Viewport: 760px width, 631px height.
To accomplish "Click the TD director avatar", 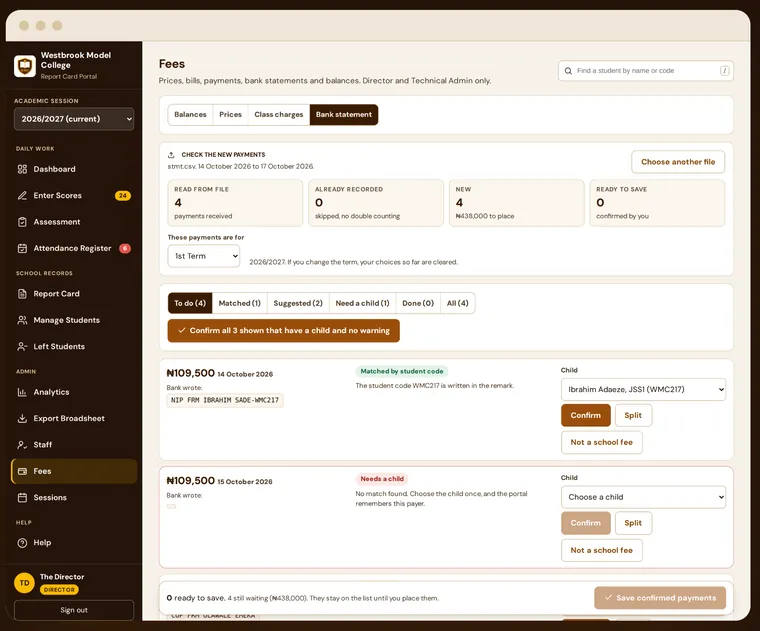I will [x=24, y=583].
